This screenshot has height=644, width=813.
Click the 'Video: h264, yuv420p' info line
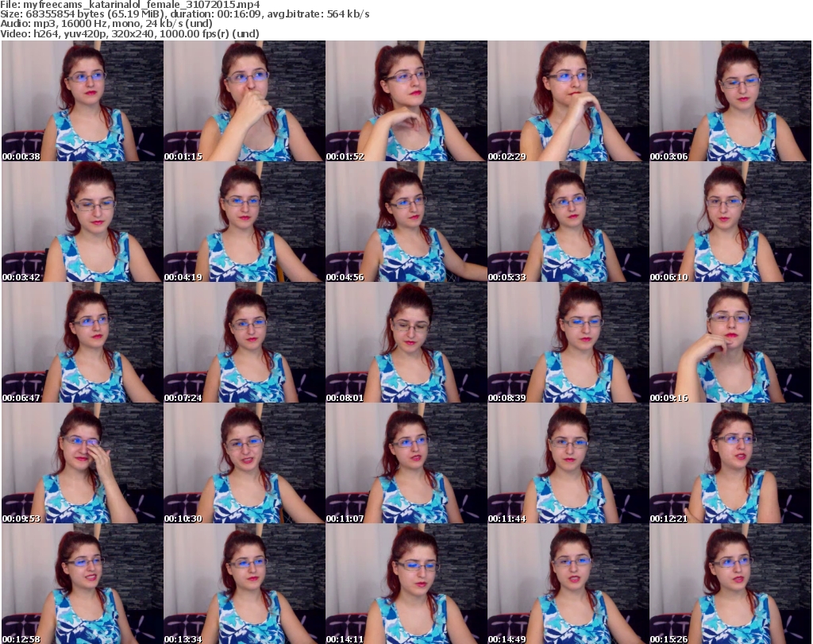(129, 33)
